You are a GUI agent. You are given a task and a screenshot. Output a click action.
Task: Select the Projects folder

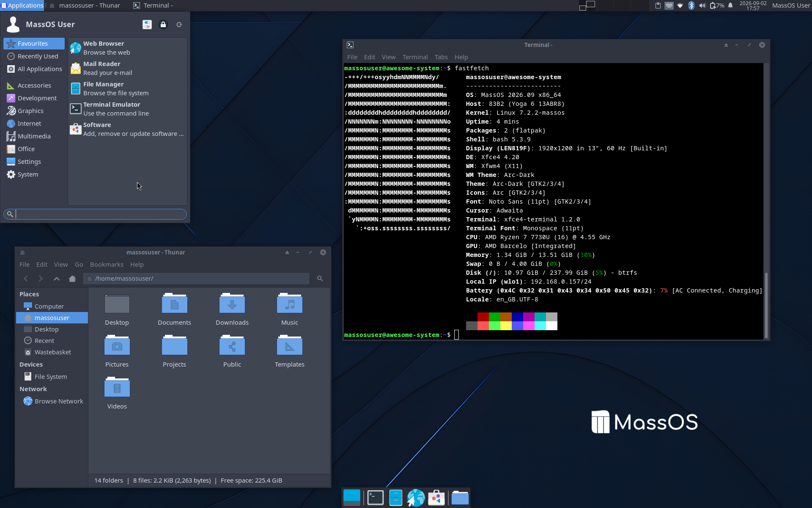coord(175,346)
